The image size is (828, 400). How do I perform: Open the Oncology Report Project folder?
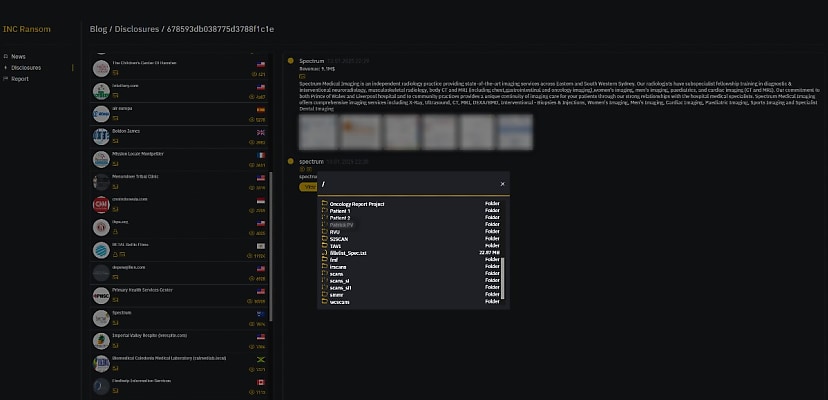pyautogui.click(x=356, y=204)
